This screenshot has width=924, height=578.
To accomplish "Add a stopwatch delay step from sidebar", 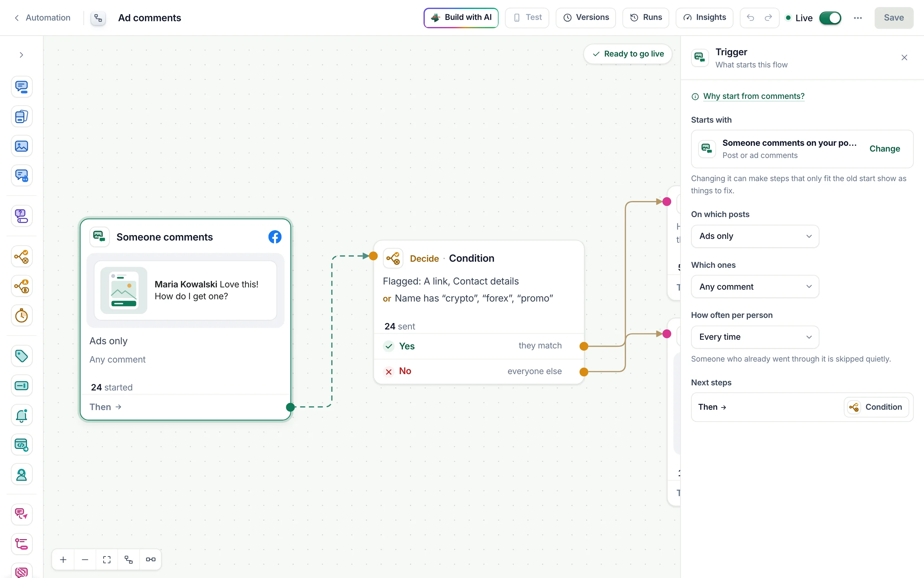I will (21, 316).
